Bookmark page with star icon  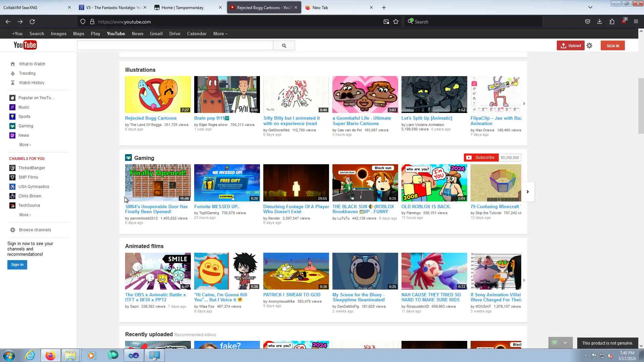[396, 22]
